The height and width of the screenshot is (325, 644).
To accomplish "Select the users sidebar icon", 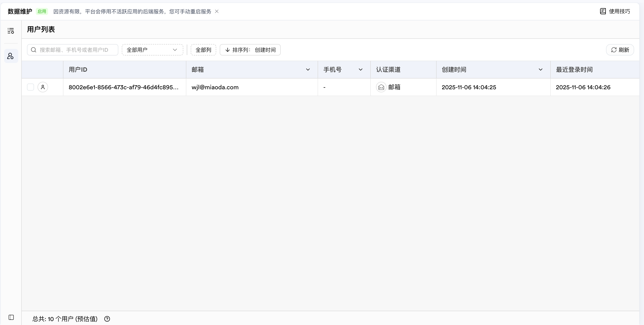I will coord(11,56).
